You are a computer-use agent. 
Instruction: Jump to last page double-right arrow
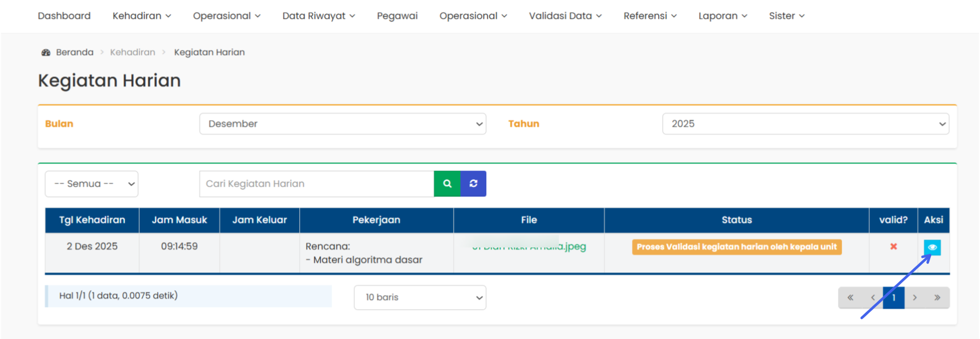point(937,297)
